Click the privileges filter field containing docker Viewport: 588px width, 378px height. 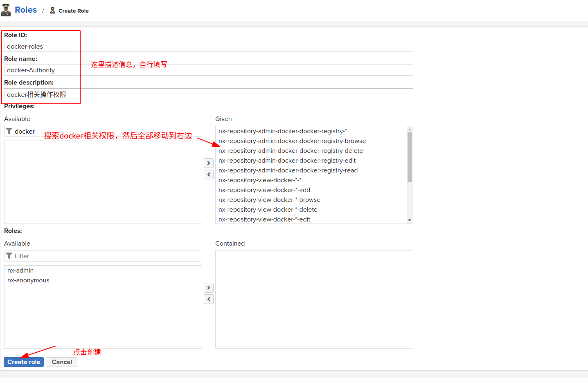click(103, 132)
